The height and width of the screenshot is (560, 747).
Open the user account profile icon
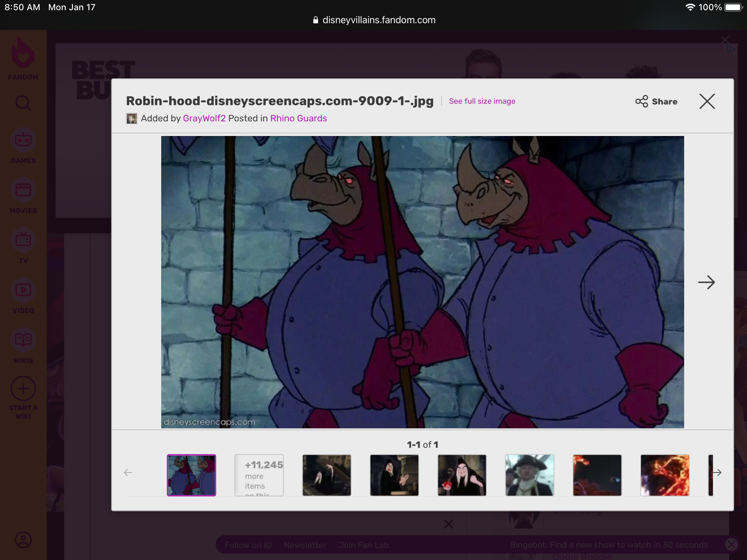pos(23,540)
